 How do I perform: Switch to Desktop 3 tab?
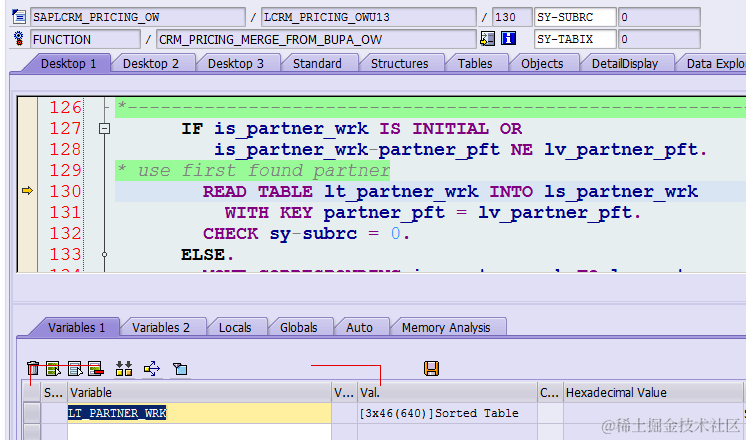[x=236, y=63]
